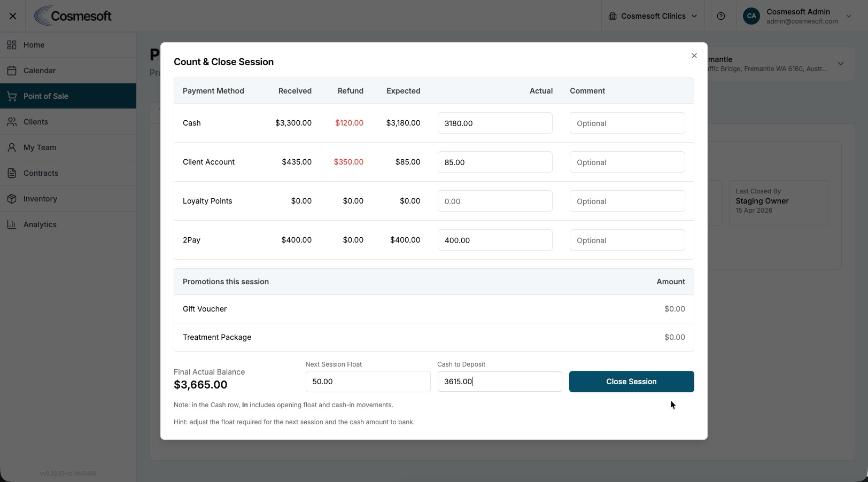The width and height of the screenshot is (868, 482).
Task: Collapse sidebar with top-left X icon
Action: (13, 16)
